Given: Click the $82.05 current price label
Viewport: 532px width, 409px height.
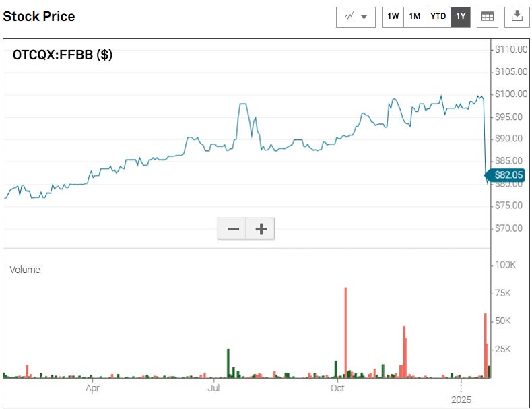Looking at the screenshot, I should [505, 175].
